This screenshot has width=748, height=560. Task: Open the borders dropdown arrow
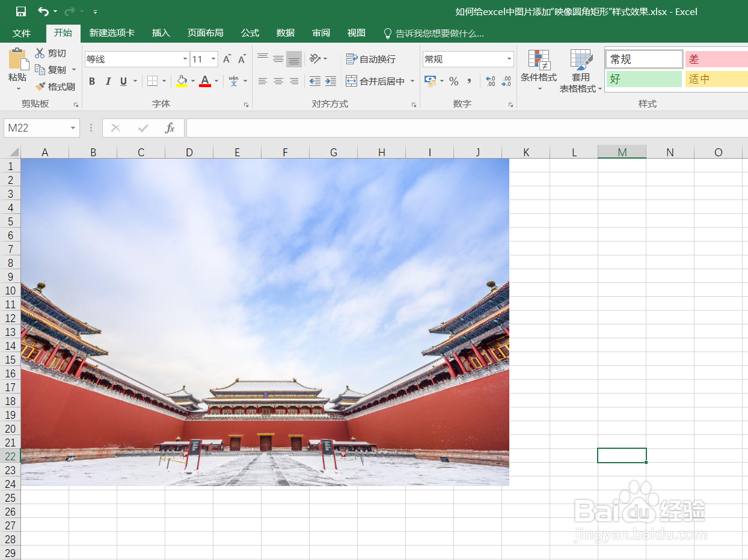coord(164,81)
